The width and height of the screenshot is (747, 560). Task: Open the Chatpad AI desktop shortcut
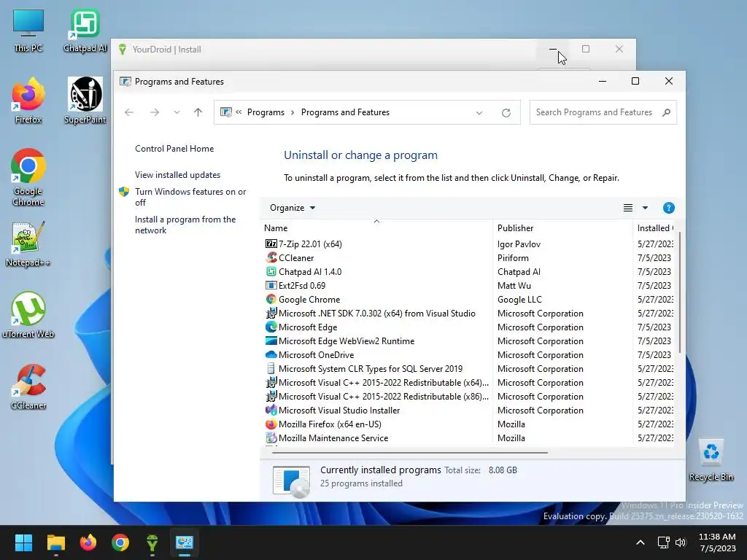(x=85, y=31)
